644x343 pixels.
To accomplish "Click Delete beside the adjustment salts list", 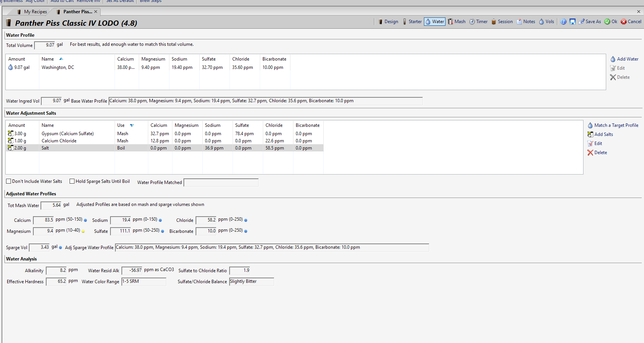I will click(x=597, y=153).
